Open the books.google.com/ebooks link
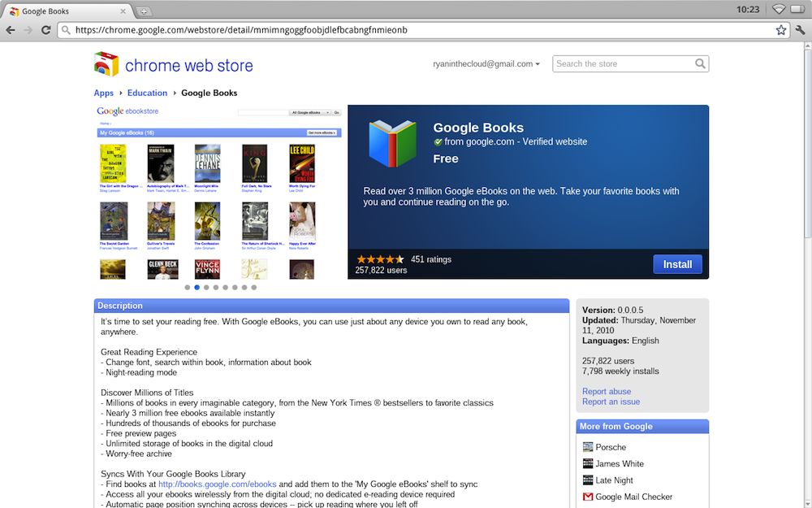Image resolution: width=812 pixels, height=508 pixels. tap(217, 484)
